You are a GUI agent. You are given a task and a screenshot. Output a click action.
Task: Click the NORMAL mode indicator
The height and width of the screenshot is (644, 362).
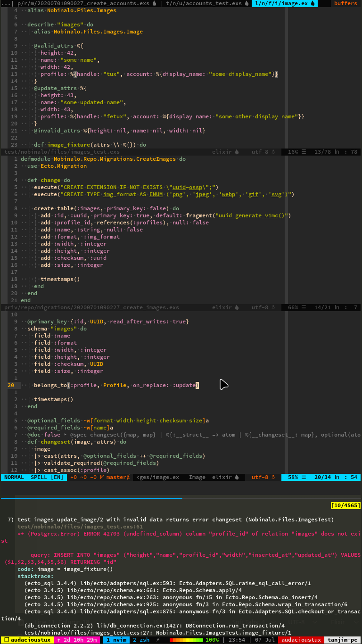14,477
